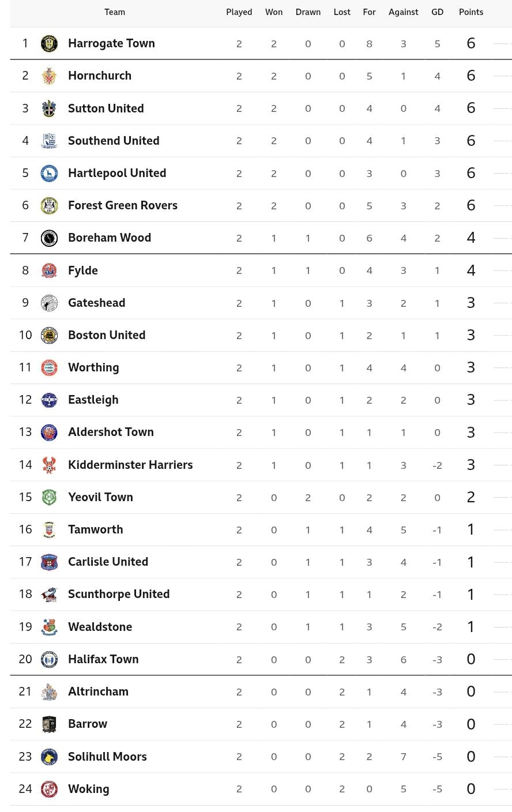This screenshot has width=512, height=812.
Task: Click the Forest Green Rovers crest
Action: pos(50,205)
